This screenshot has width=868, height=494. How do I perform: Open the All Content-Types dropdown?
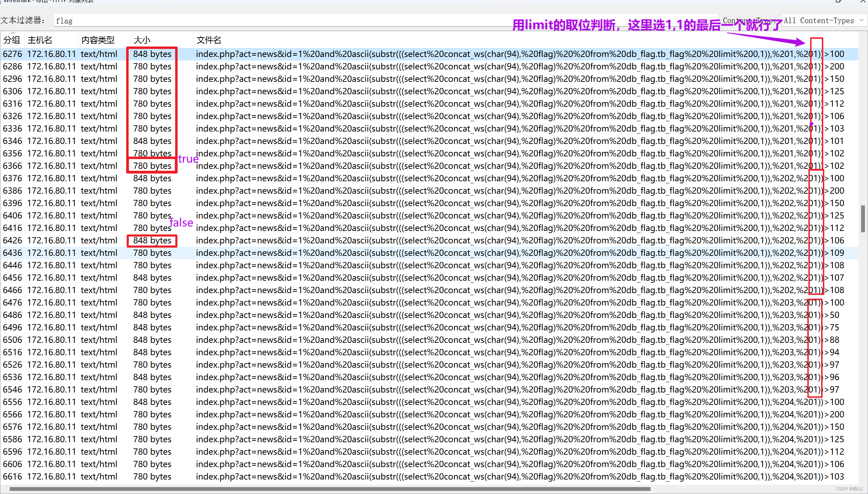[x=824, y=20]
